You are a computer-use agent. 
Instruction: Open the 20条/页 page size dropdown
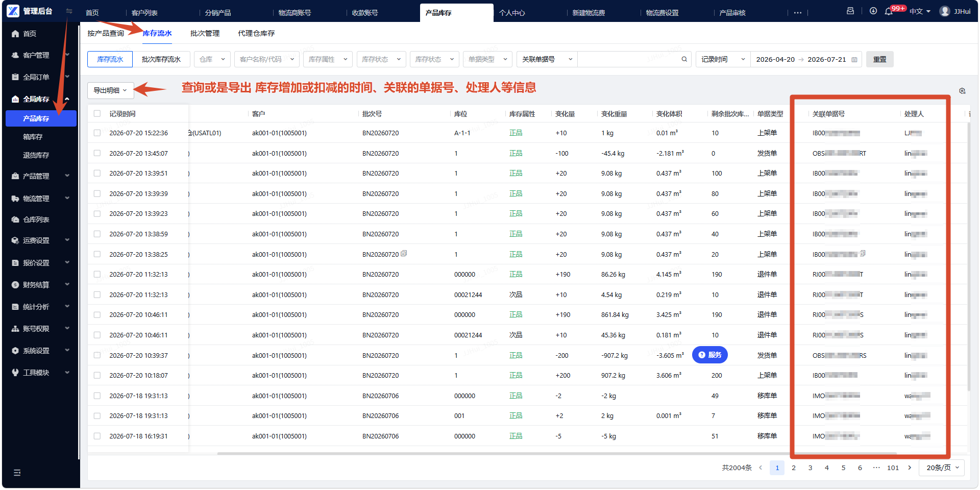pos(942,468)
